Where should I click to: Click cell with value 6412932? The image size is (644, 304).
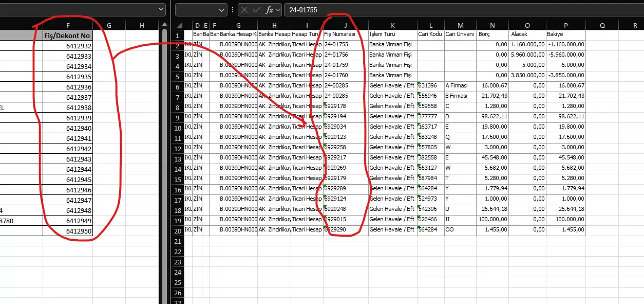(68, 46)
